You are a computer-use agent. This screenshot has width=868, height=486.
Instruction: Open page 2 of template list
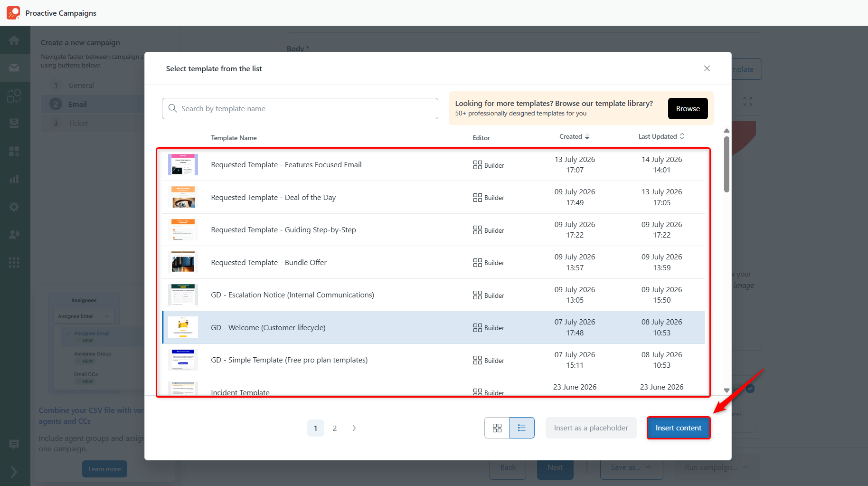(335, 428)
